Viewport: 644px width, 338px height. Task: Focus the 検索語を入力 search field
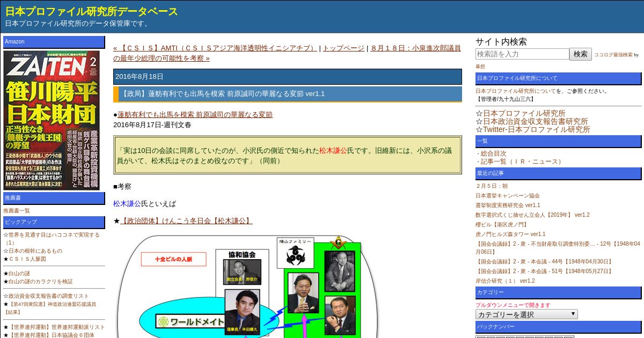coord(522,54)
